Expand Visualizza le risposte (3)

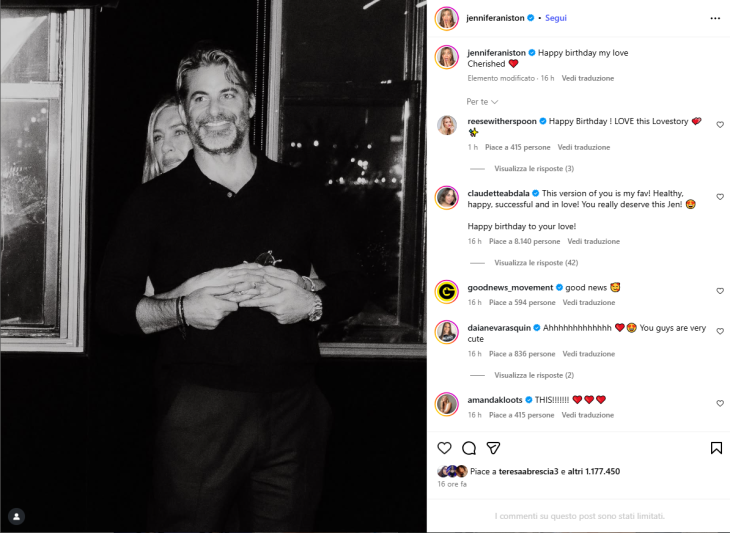coord(534,169)
